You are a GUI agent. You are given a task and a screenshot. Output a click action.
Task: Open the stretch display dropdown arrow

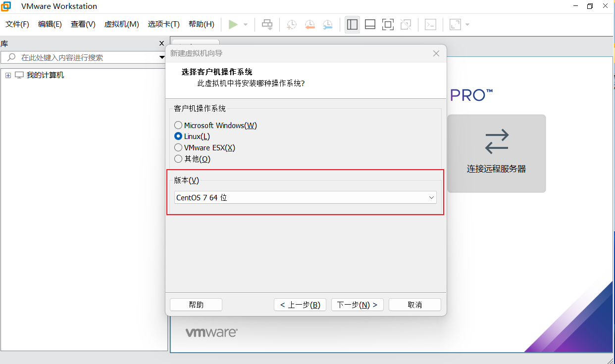tap(467, 25)
